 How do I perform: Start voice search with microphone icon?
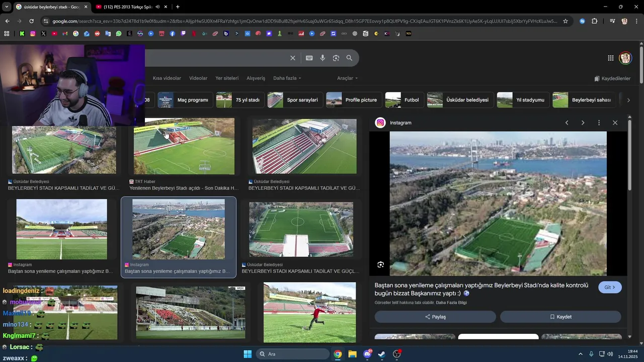[x=323, y=58]
